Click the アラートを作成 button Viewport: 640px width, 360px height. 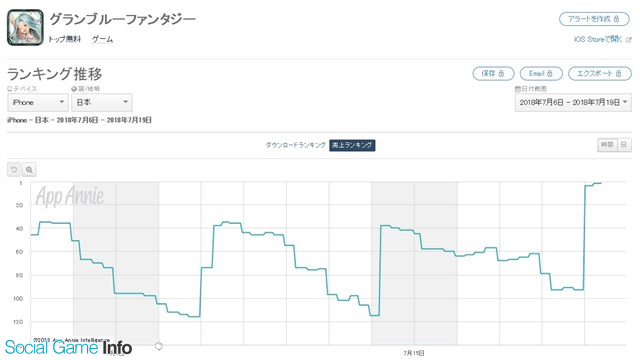pyautogui.click(x=594, y=19)
